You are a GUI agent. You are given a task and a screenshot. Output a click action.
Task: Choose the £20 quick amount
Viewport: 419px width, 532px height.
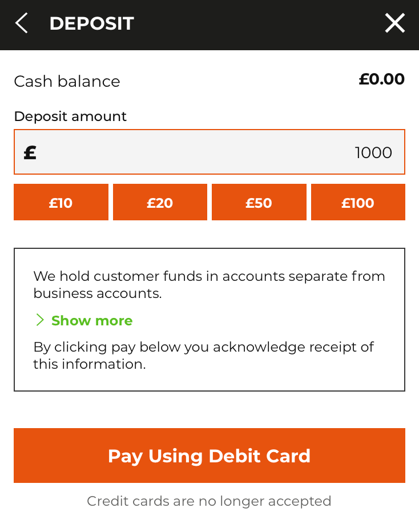(160, 202)
